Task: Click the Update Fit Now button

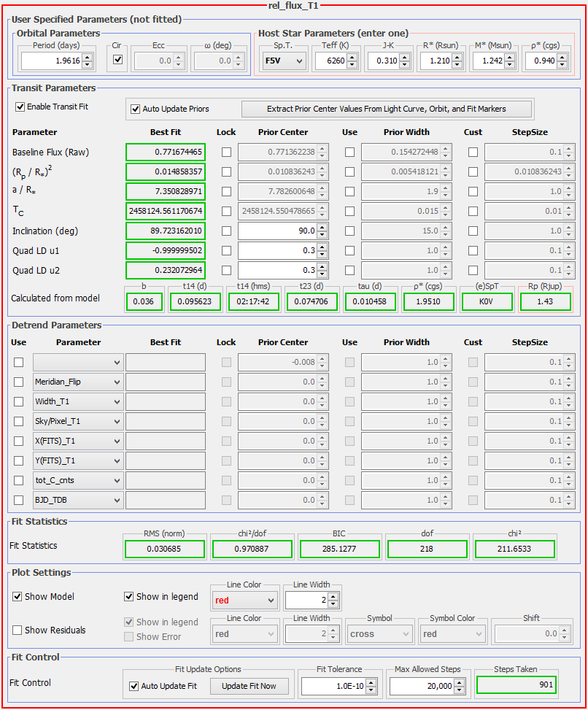Action: coord(249,686)
